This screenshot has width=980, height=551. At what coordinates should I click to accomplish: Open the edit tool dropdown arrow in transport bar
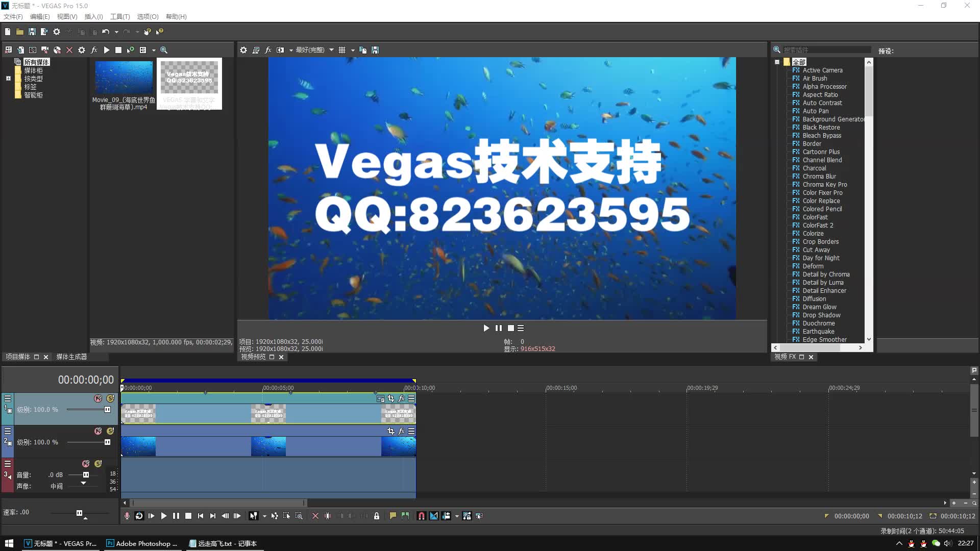264,516
